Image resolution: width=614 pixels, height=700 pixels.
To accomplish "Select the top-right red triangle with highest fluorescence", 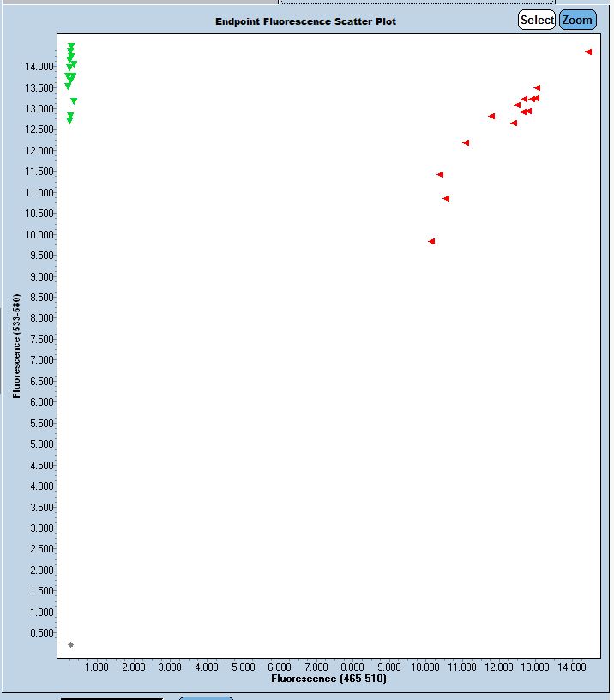I will 588,52.
